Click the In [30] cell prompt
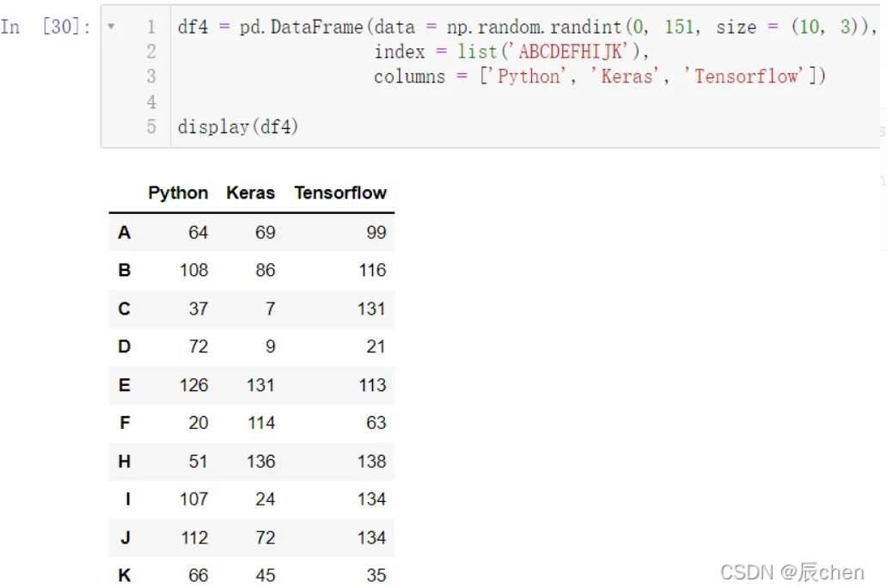 [46, 27]
